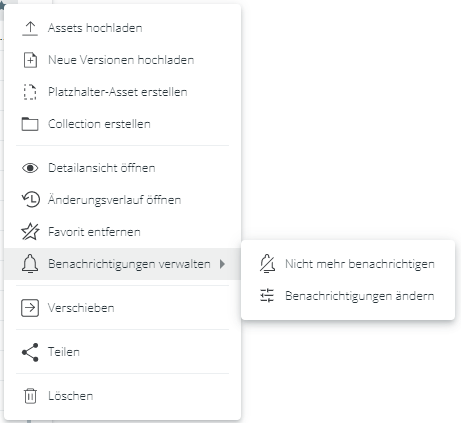Click the upload arrow icon for Assets hochladen
461x423 pixels.
point(30,28)
